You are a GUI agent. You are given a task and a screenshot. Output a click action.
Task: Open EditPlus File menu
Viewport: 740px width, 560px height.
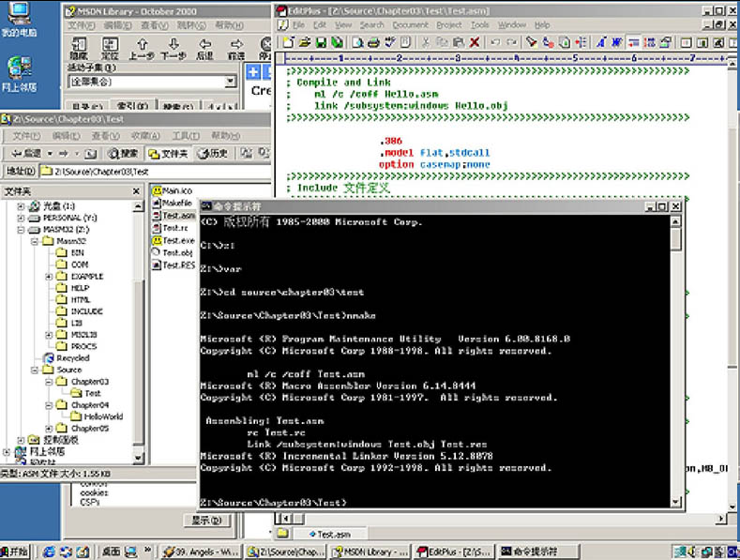coord(298,25)
